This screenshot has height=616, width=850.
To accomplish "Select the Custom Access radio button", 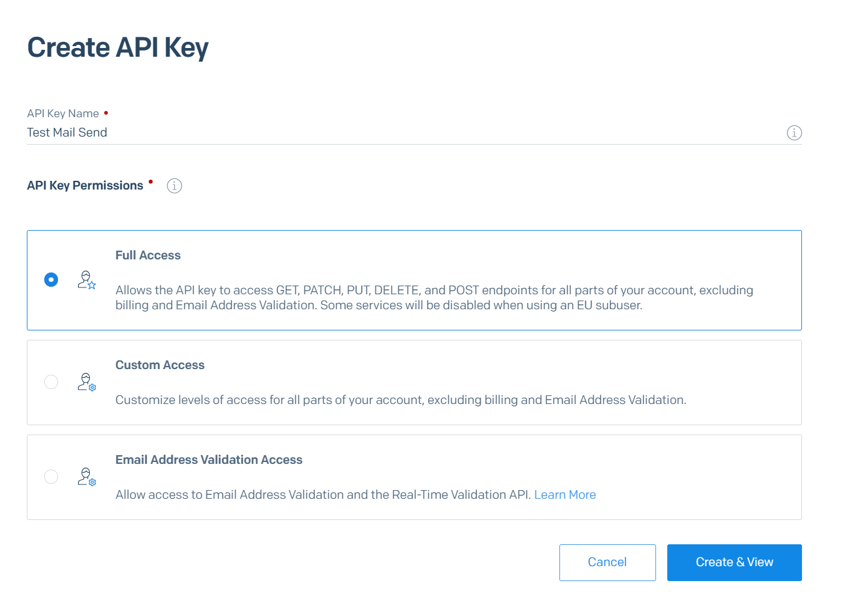I will point(51,382).
